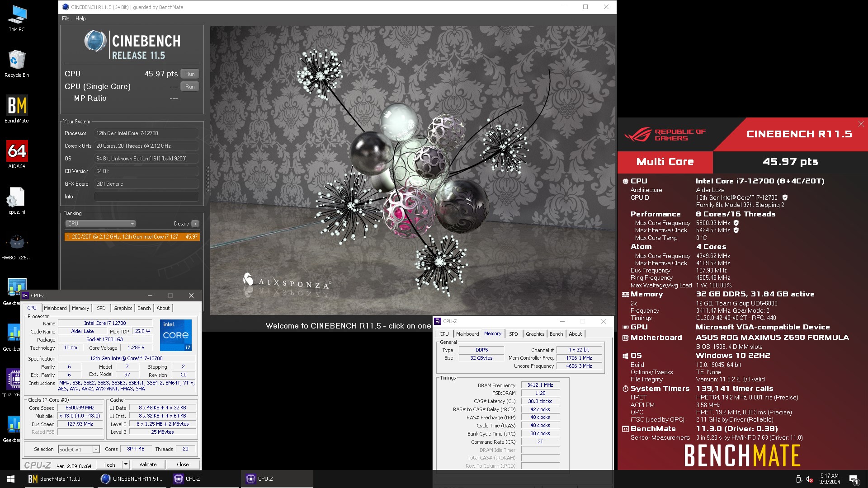Open About tab in left CPU-Z

163,308
